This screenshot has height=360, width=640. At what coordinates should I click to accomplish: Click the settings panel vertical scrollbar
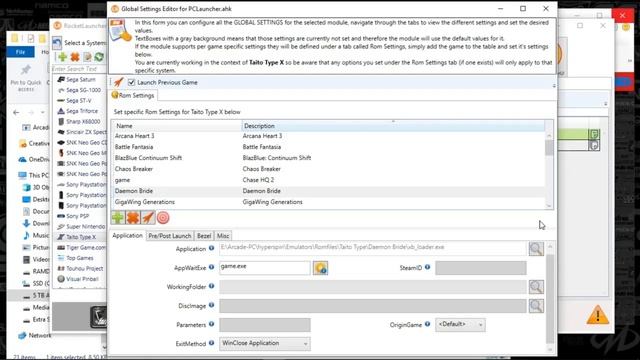click(550, 298)
